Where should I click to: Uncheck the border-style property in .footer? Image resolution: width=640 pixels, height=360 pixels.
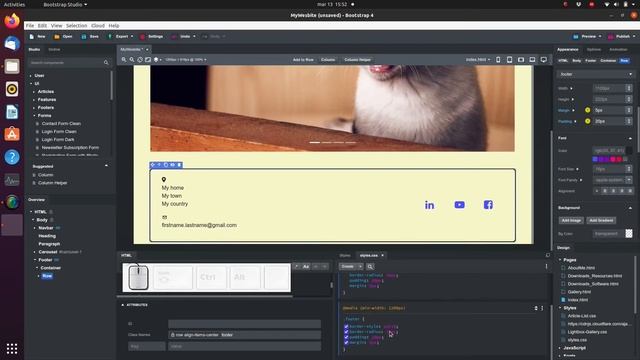coord(346,327)
